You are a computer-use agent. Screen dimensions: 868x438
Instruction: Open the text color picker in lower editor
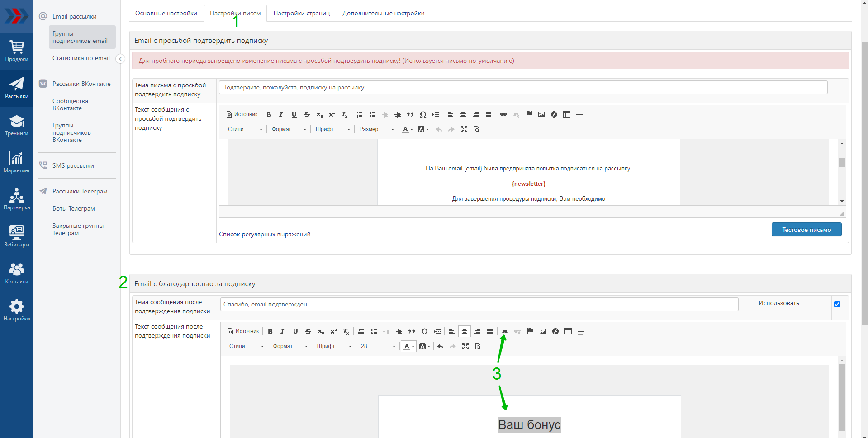pyautogui.click(x=408, y=346)
